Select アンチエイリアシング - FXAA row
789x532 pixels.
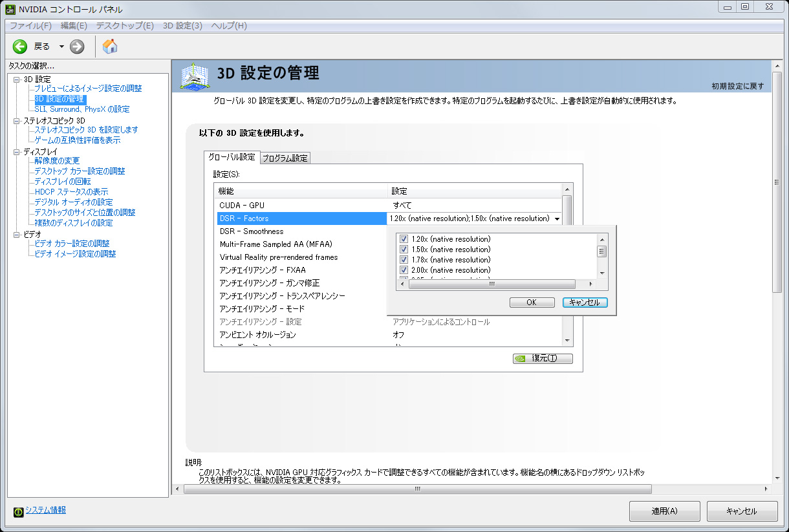coord(301,270)
